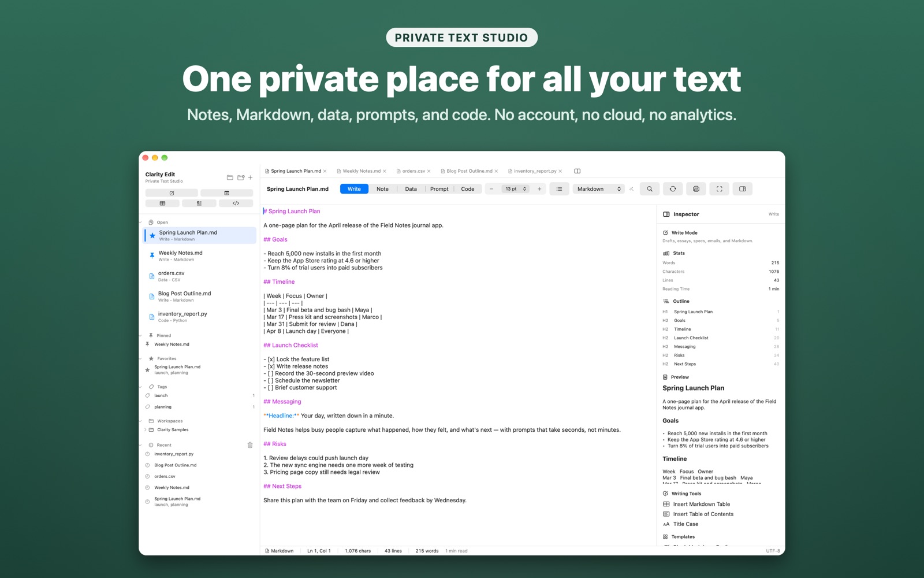Collapse the Tags section chevron

141,387
